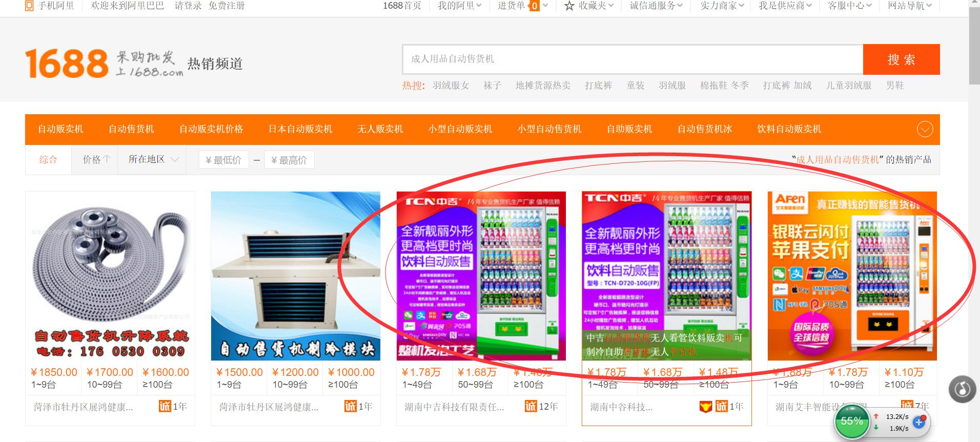The image size is (980, 442).
Task: Open 进货单 dropdown menu
Action: tap(523, 6)
